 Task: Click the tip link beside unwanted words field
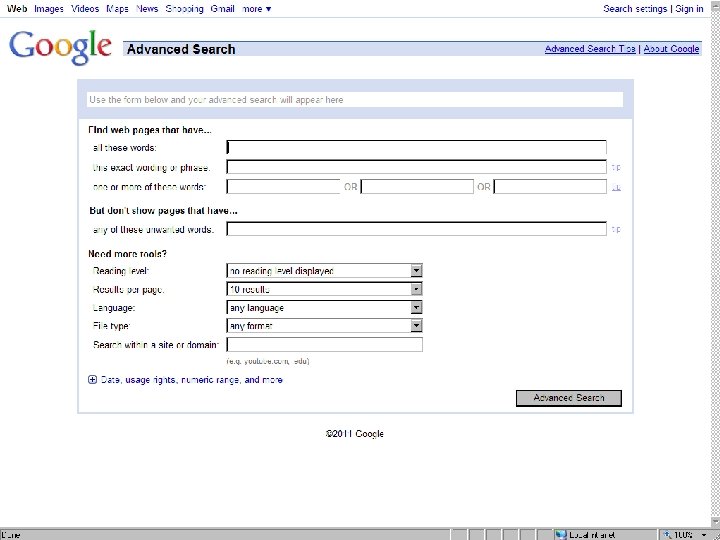coord(616,229)
